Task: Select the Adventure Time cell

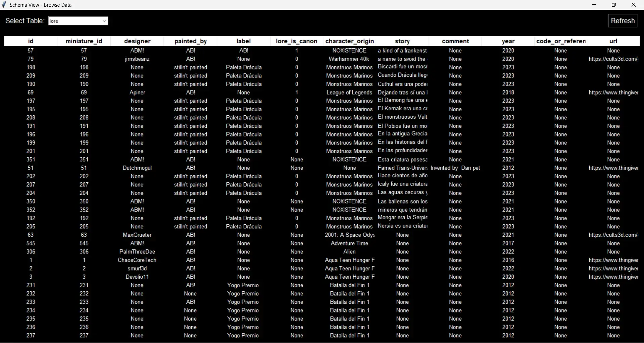Action: pyautogui.click(x=349, y=243)
